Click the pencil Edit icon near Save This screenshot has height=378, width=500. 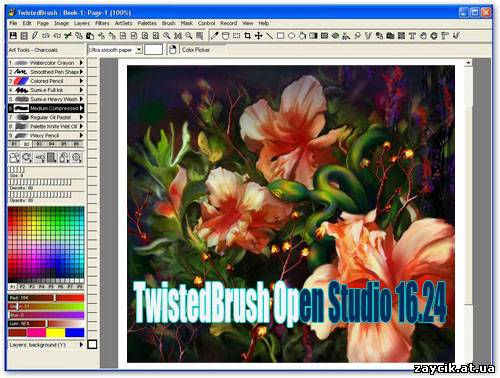pos(35,35)
